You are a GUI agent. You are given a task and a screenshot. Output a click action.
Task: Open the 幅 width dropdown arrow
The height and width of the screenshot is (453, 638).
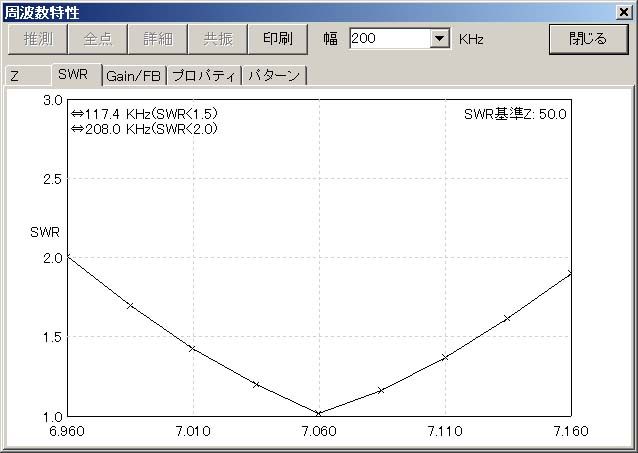pyautogui.click(x=439, y=39)
